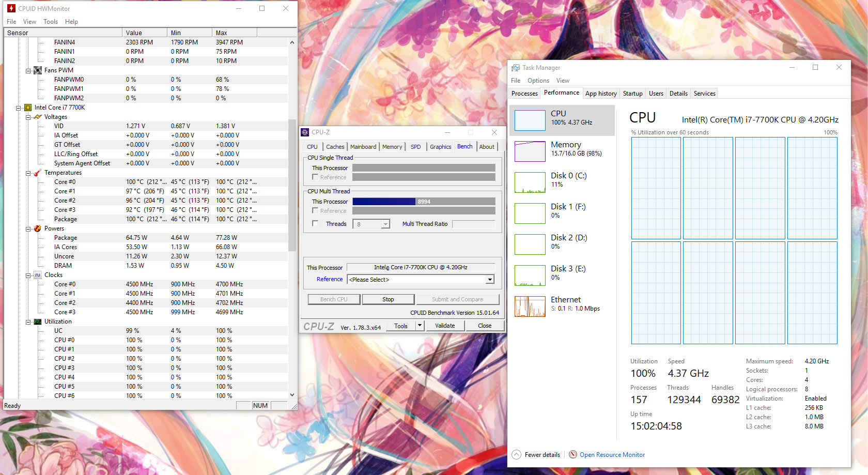868x475 pixels.
Task: Select the Disk 2 (D:) item
Action: tap(562, 244)
